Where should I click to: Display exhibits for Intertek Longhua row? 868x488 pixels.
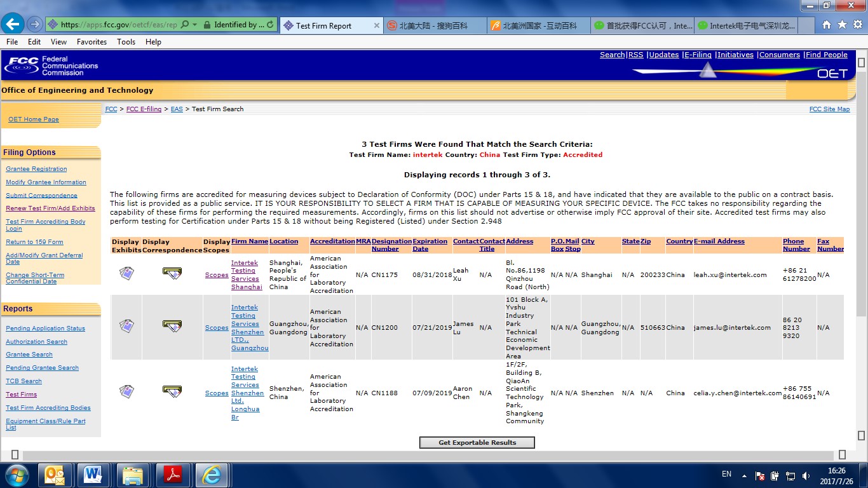[126, 391]
